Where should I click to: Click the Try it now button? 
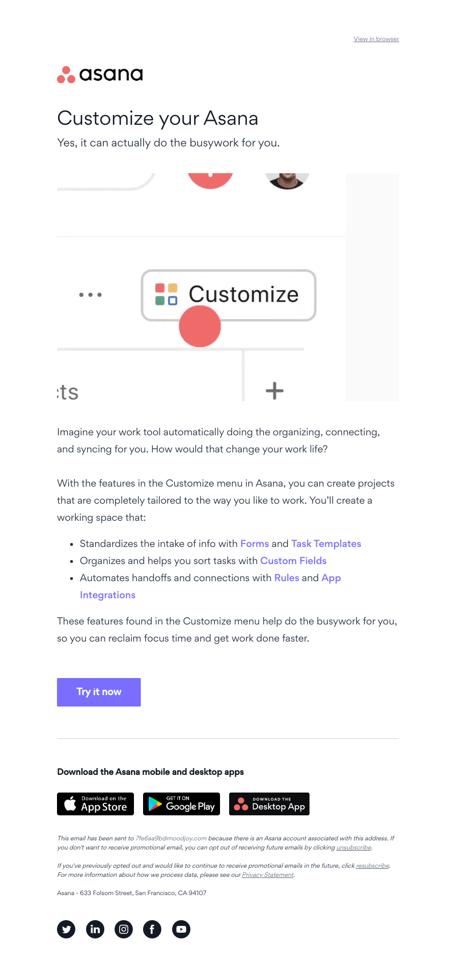coord(99,692)
